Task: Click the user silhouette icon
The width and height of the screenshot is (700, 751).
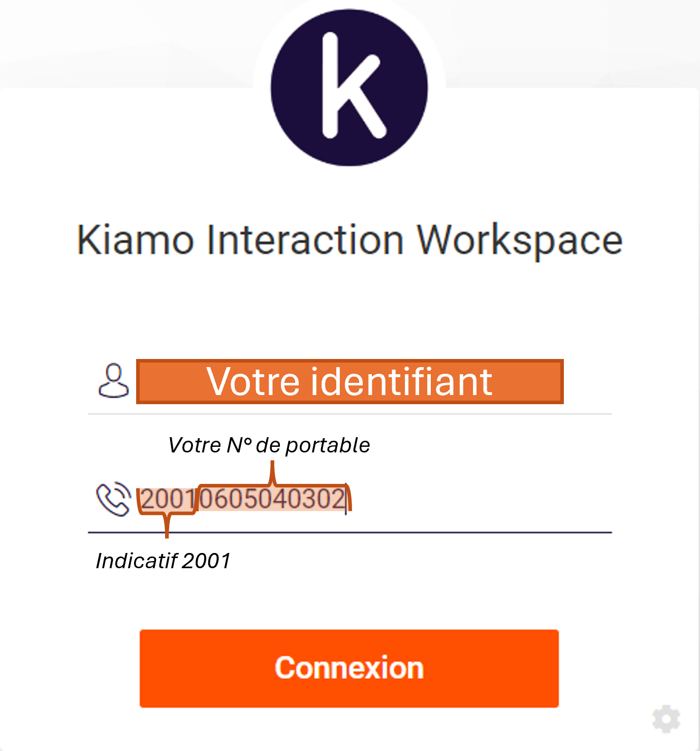Action: click(x=113, y=381)
